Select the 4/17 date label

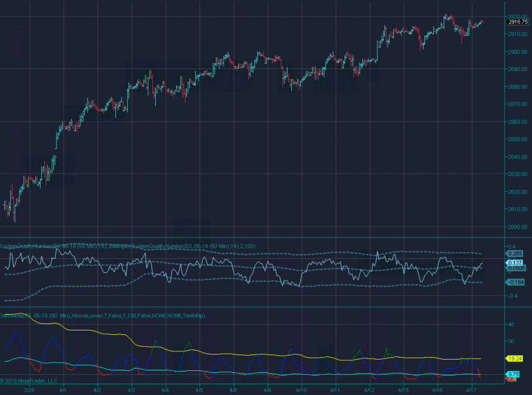[x=471, y=391]
